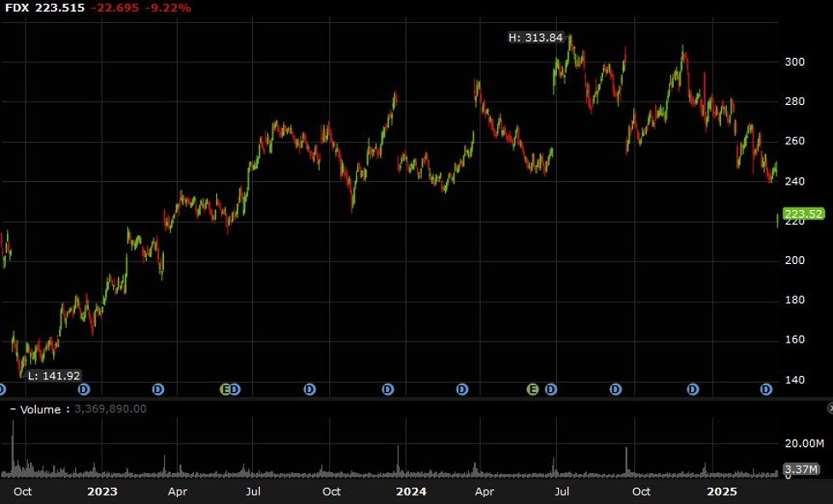Click the dividend marker near March 2023

click(158, 390)
